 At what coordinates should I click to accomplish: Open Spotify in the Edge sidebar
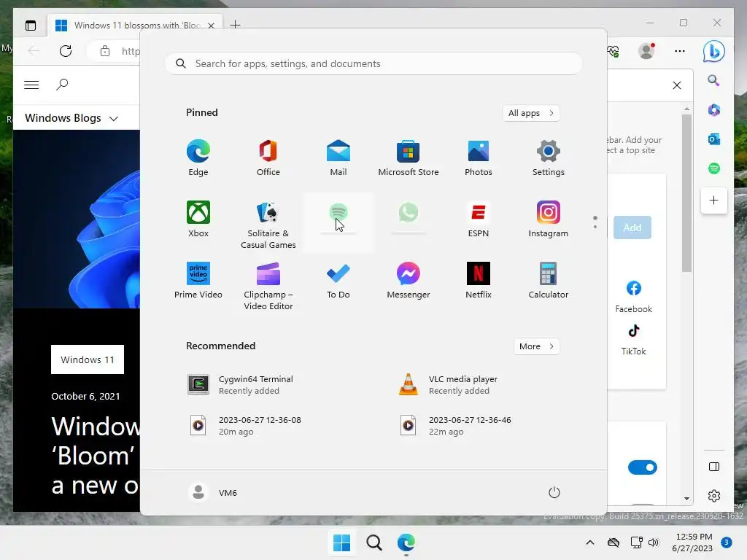pos(713,168)
